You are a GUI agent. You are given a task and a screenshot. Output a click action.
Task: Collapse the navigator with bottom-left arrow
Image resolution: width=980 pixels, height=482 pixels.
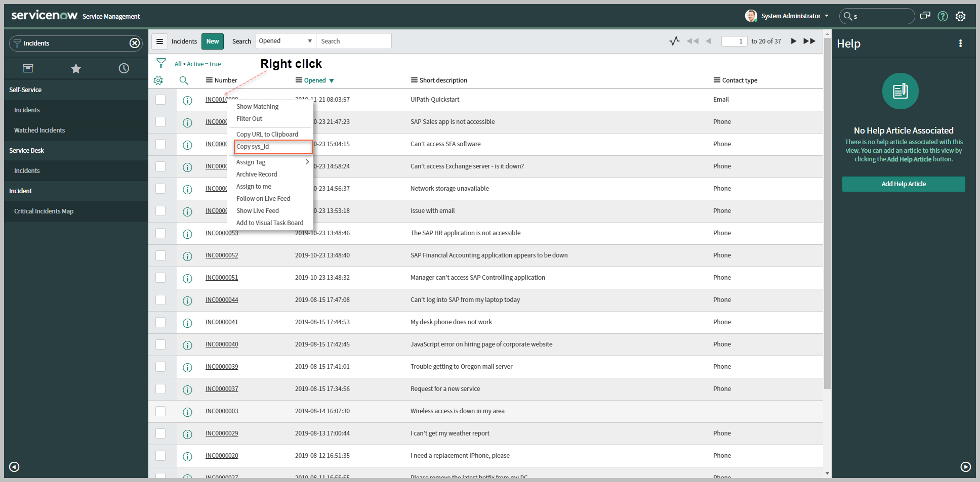click(14, 467)
